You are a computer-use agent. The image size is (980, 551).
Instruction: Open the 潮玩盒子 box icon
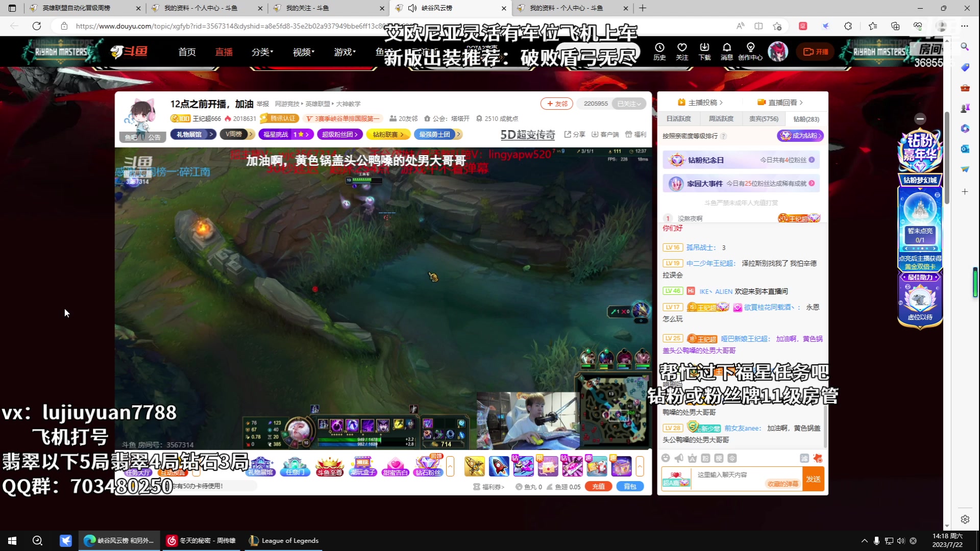[363, 466]
